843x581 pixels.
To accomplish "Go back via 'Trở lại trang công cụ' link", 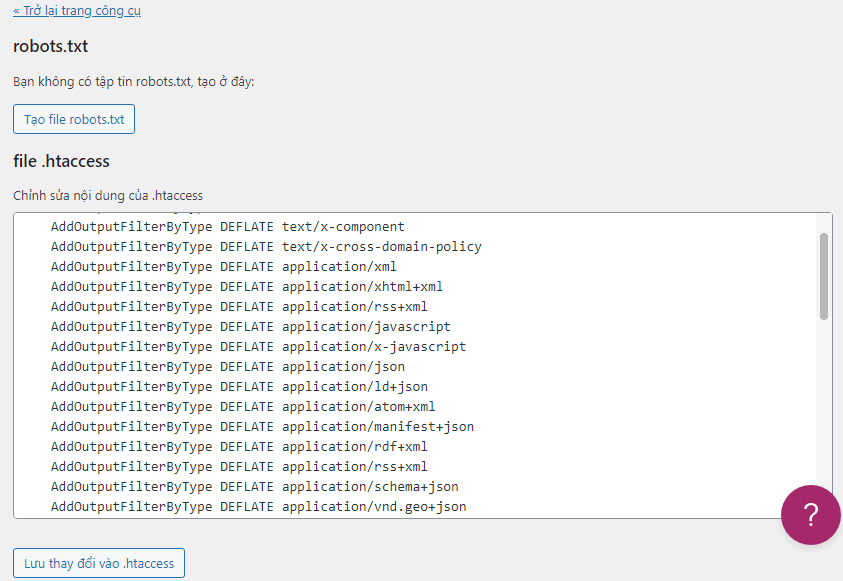I will [x=78, y=11].
